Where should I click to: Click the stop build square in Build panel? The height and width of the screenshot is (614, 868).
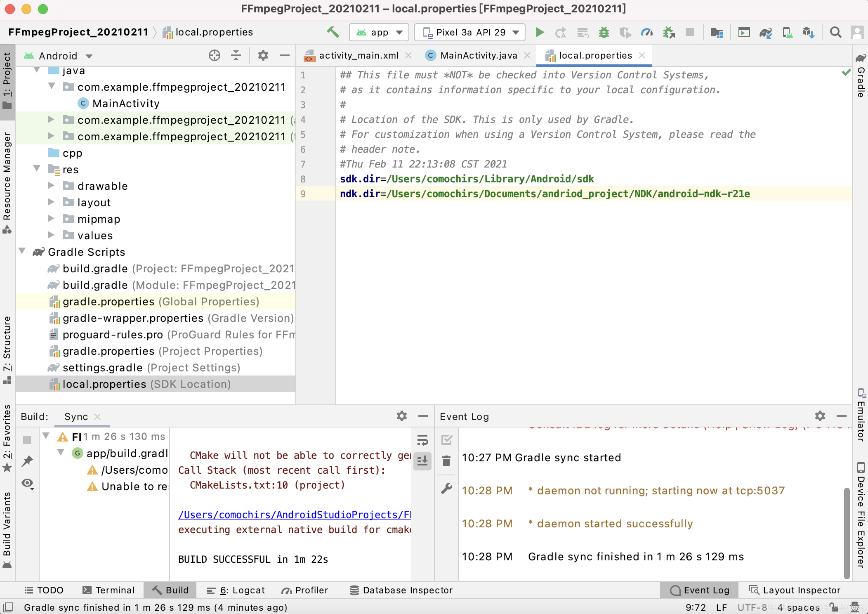pos(27,440)
